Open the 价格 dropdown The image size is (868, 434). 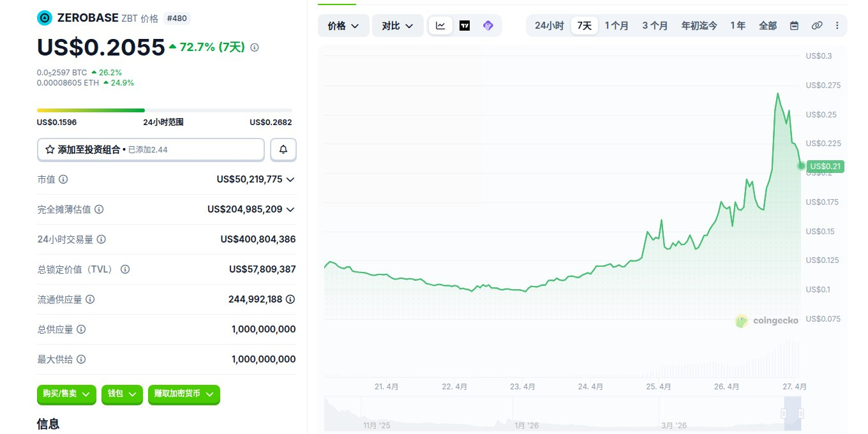[343, 26]
